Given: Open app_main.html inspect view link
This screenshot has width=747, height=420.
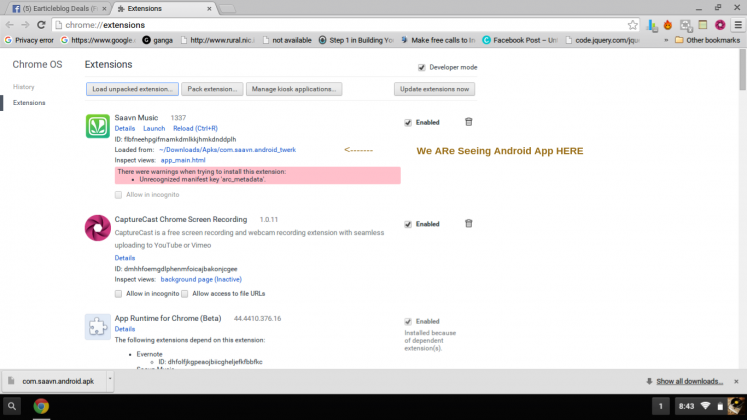Looking at the screenshot, I should point(183,160).
